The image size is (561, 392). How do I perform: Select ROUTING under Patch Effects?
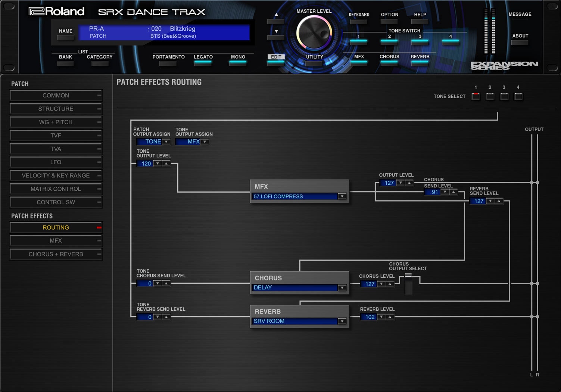[56, 227]
